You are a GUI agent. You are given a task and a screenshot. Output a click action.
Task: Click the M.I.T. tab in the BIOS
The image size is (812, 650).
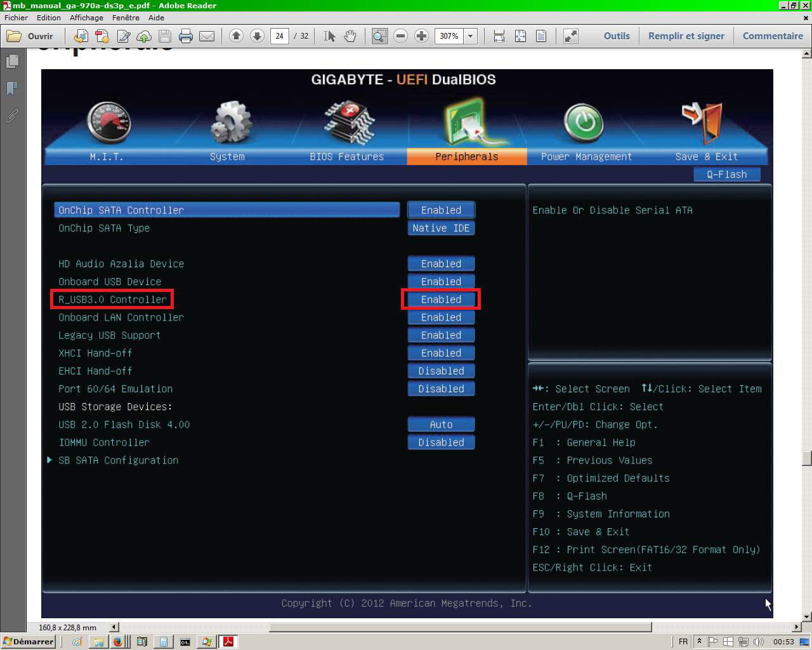point(106,157)
